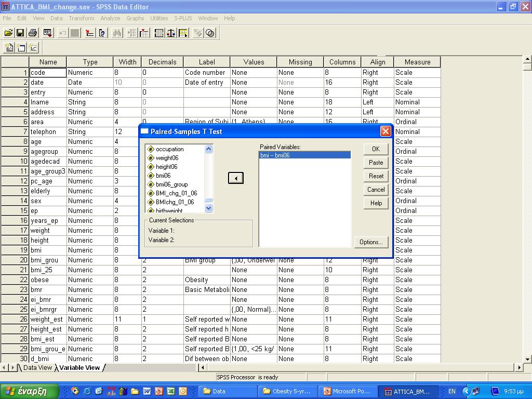Open the Dialog Recall toolbar icon
The height and width of the screenshot is (399, 532).
tap(47, 33)
